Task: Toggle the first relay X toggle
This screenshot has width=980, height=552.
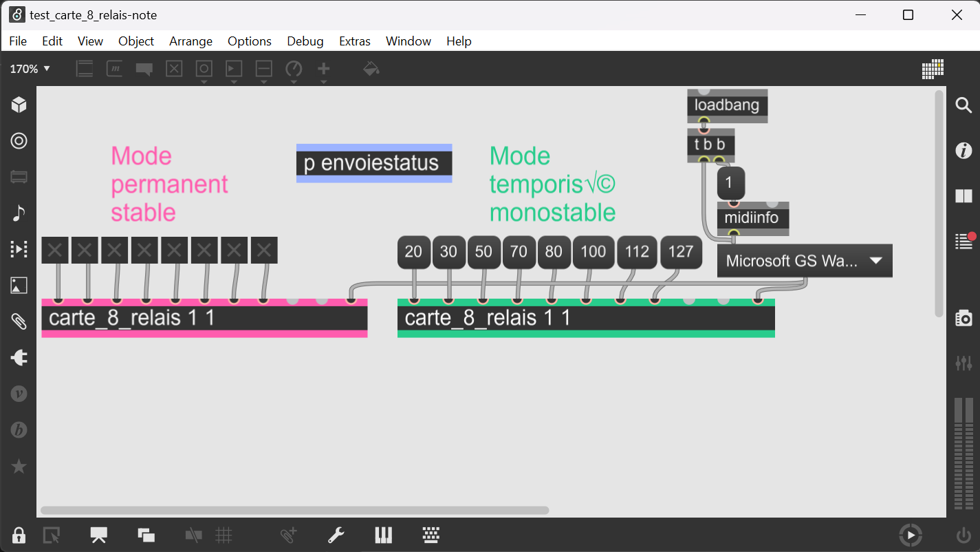Action: 55,251
